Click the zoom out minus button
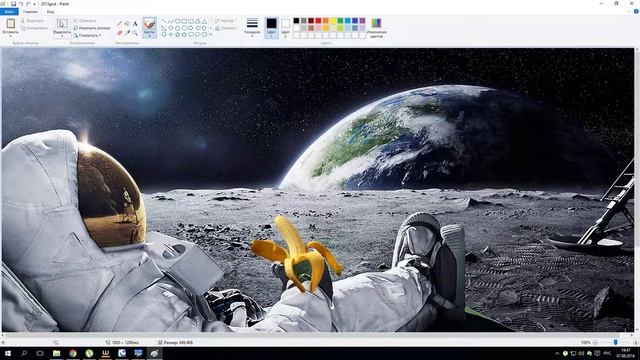 596,342
